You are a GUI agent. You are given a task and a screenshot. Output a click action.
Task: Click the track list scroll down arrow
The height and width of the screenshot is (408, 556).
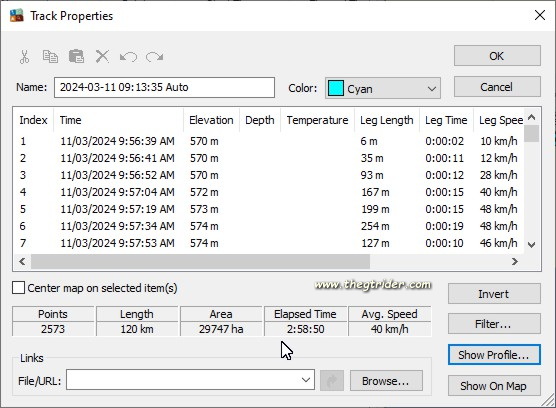[531, 244]
